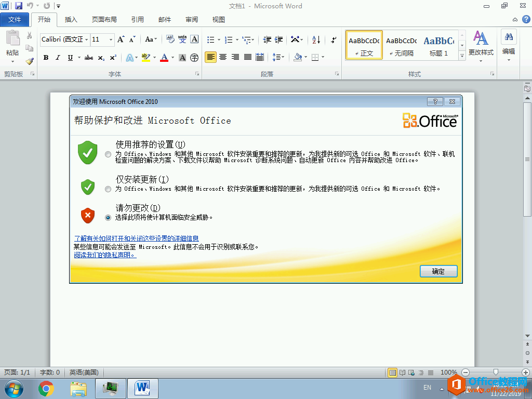Switch to Web Layout view

pyautogui.click(x=411, y=373)
